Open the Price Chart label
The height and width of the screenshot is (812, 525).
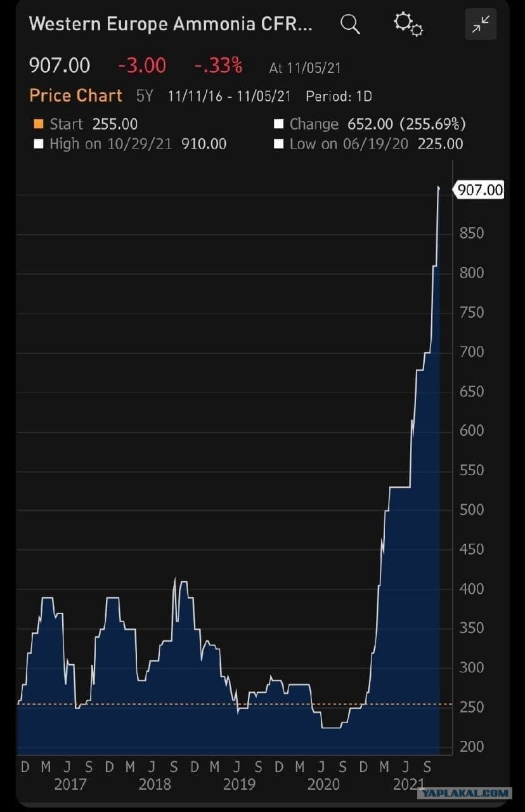coord(75,96)
